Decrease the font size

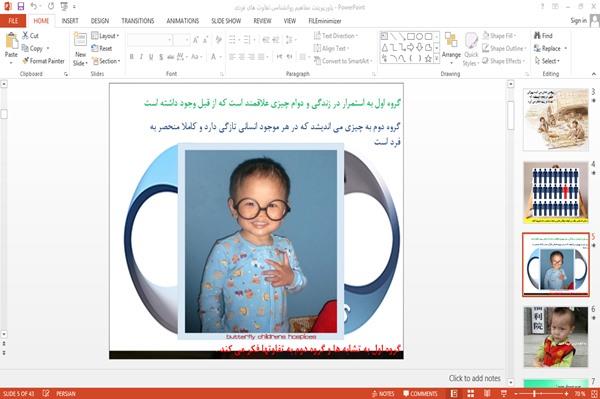(205, 40)
